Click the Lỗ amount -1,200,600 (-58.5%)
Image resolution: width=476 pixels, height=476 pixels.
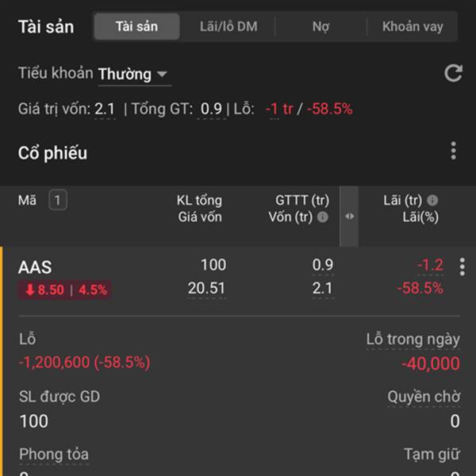click(84, 363)
